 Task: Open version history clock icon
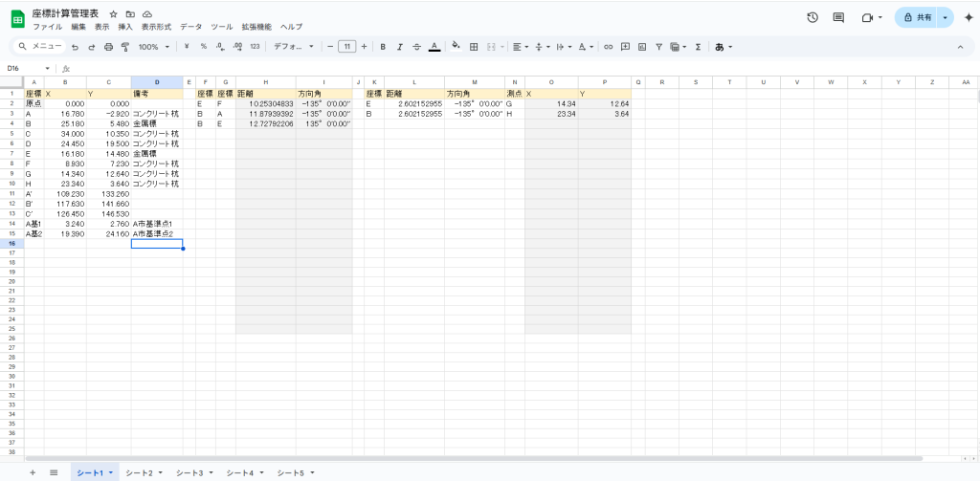point(813,17)
